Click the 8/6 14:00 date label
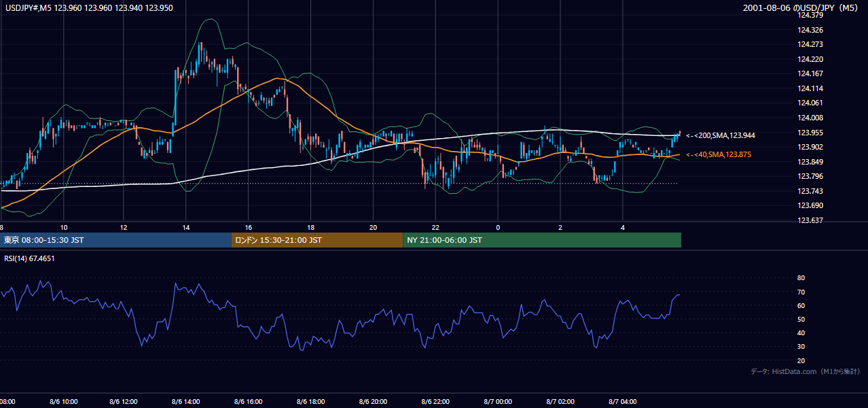This screenshot has width=868, height=408. click(185, 402)
